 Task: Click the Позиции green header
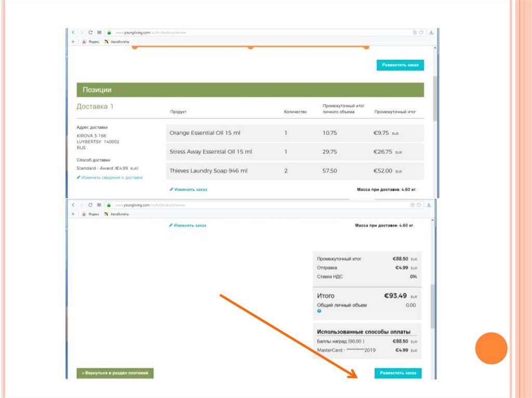(x=250, y=90)
